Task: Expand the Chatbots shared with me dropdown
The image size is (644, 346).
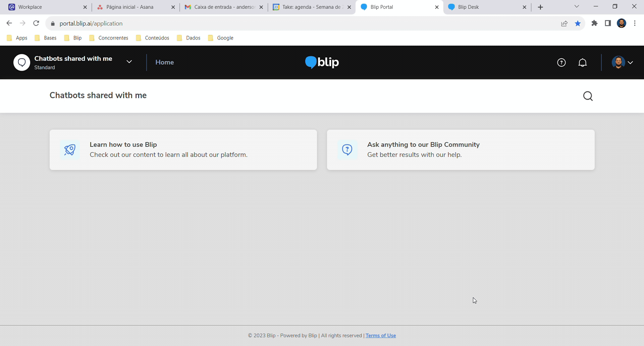Action: point(129,62)
